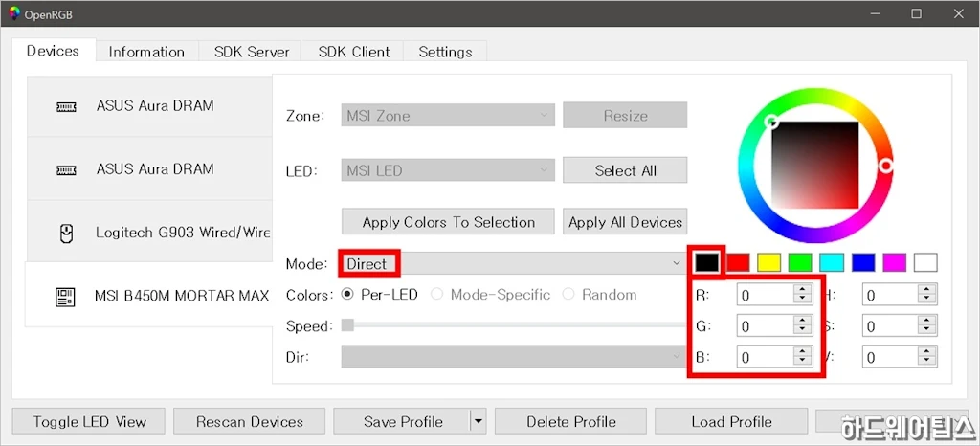
Task: Click the Apply Colors To Selection button
Action: (x=448, y=222)
